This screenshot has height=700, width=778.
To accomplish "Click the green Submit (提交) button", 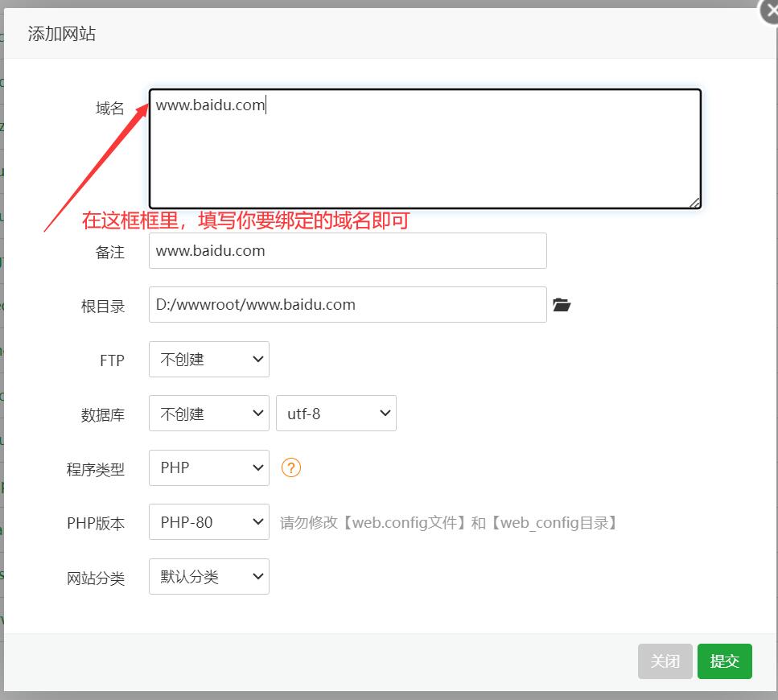I will (724, 661).
